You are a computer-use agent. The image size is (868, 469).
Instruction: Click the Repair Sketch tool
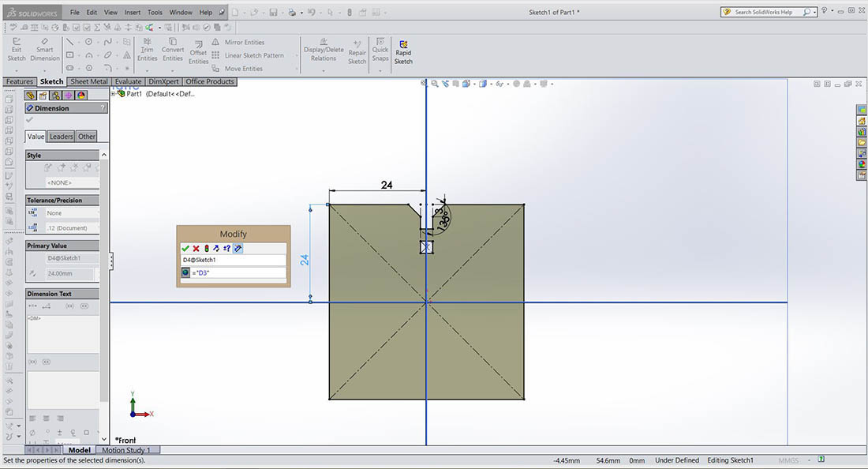point(357,53)
